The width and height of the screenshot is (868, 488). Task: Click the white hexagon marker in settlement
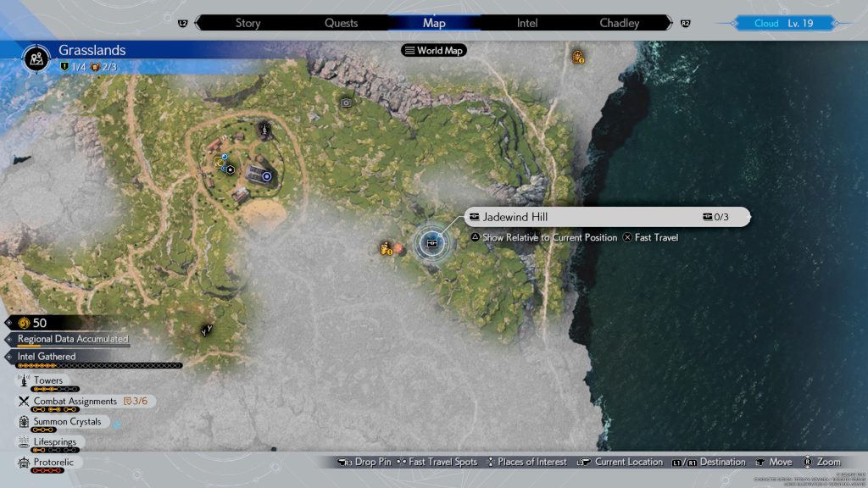tap(231, 169)
